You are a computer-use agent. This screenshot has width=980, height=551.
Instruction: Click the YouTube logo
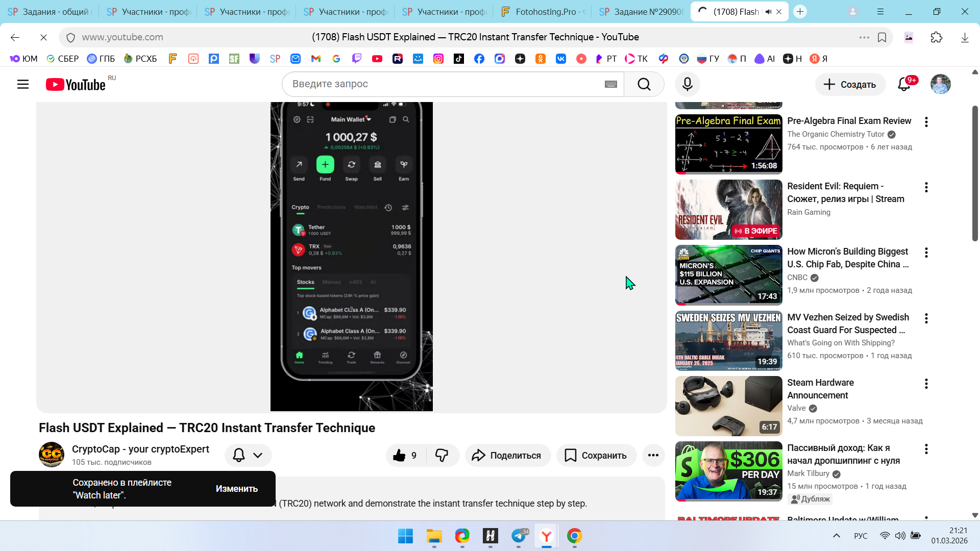(x=76, y=85)
